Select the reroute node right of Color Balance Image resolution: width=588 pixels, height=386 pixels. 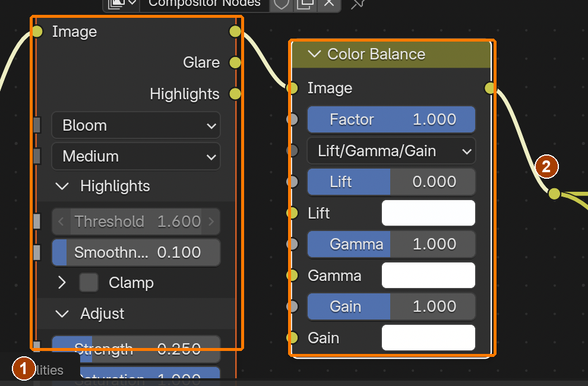point(554,194)
